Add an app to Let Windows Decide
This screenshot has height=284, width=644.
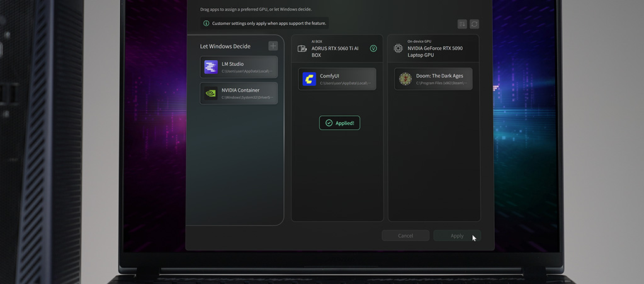(273, 46)
